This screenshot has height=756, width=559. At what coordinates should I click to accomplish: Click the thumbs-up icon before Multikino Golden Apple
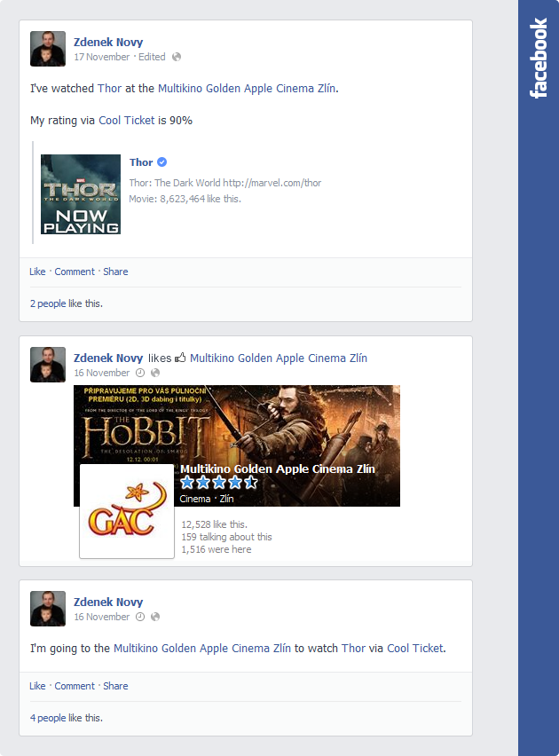(180, 358)
